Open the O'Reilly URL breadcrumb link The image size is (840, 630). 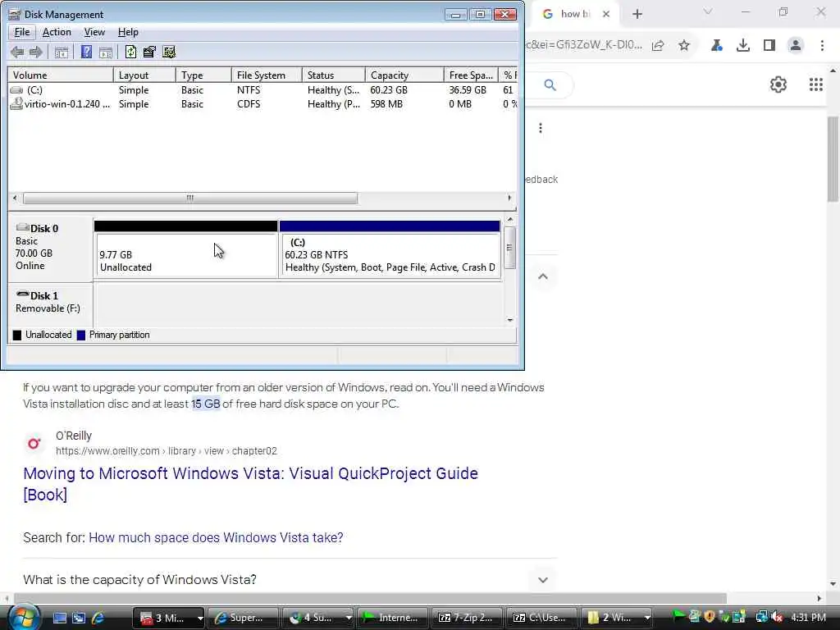(166, 451)
